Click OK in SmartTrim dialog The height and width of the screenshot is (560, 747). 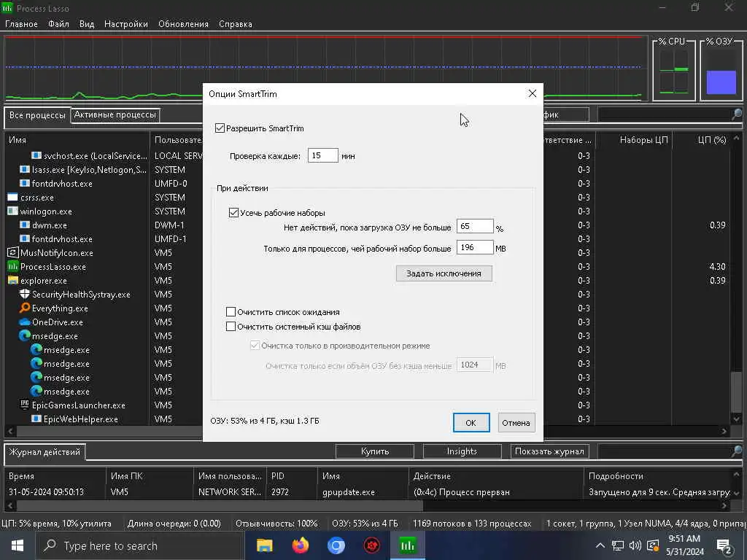471,423
